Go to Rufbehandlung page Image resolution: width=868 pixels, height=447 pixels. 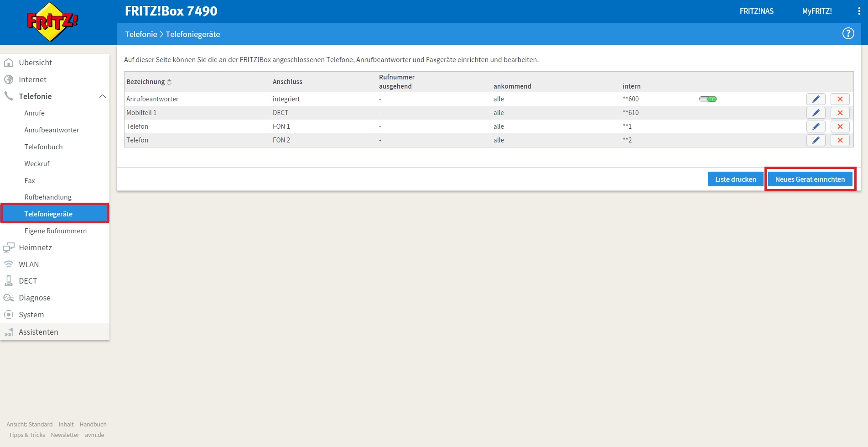pos(48,197)
